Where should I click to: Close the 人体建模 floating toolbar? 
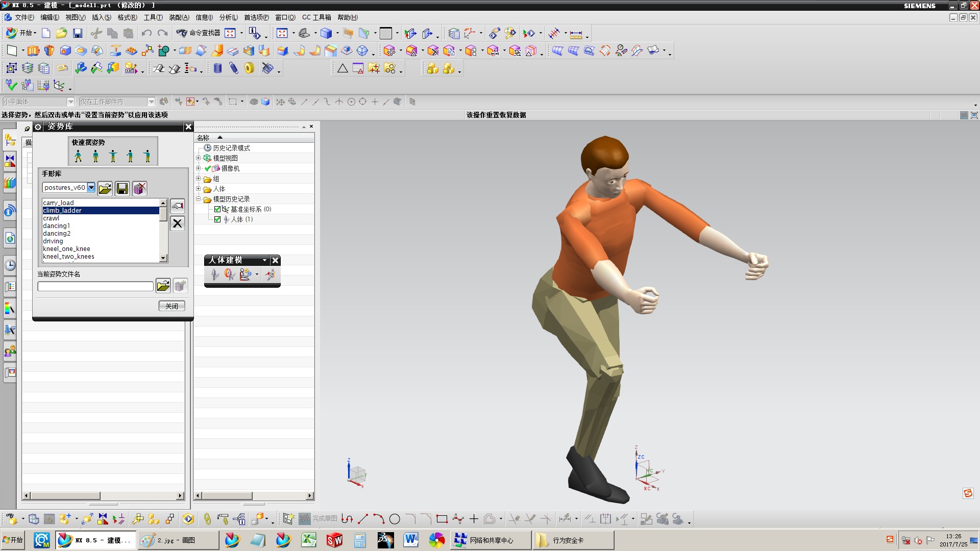(x=275, y=260)
